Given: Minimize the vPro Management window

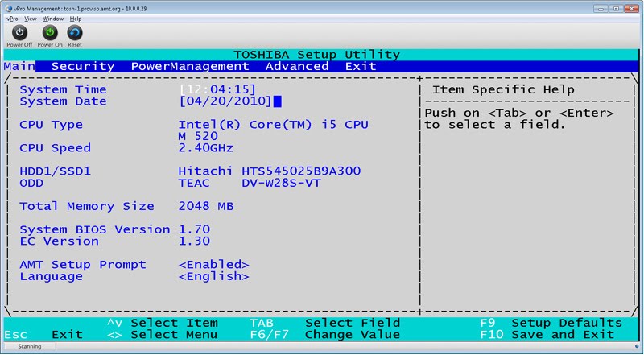Looking at the screenshot, I should coord(601,9).
